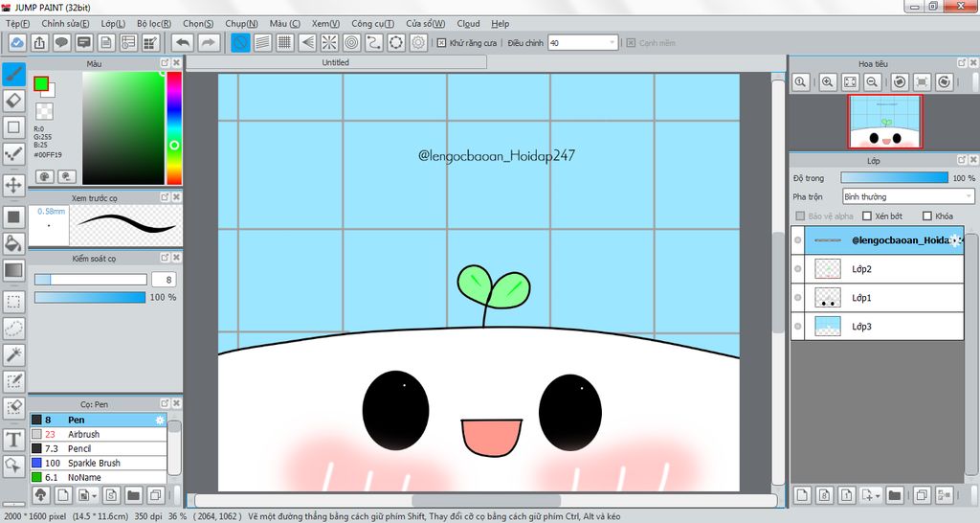Open Pen brush settings gear
980x523 pixels.
160,420
